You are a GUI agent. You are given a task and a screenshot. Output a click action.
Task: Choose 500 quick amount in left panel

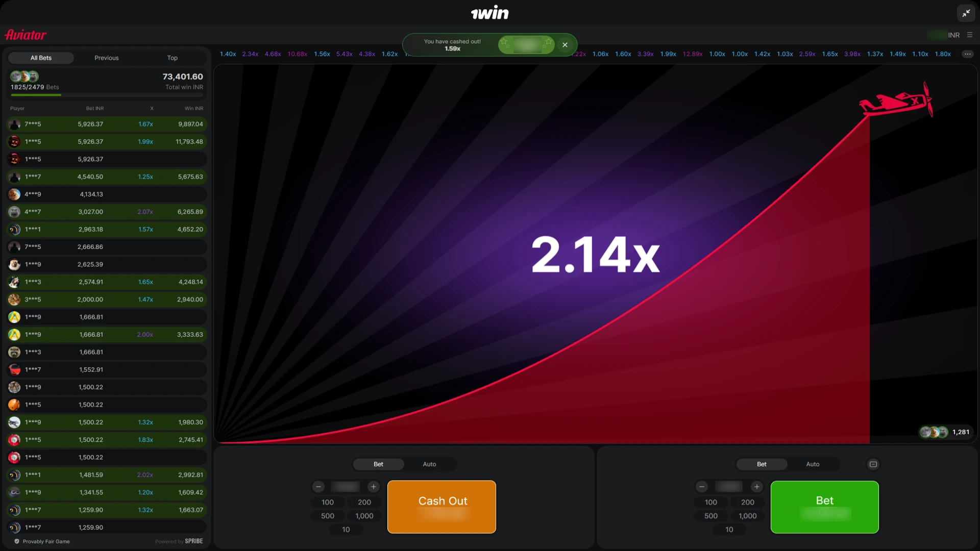pyautogui.click(x=328, y=516)
